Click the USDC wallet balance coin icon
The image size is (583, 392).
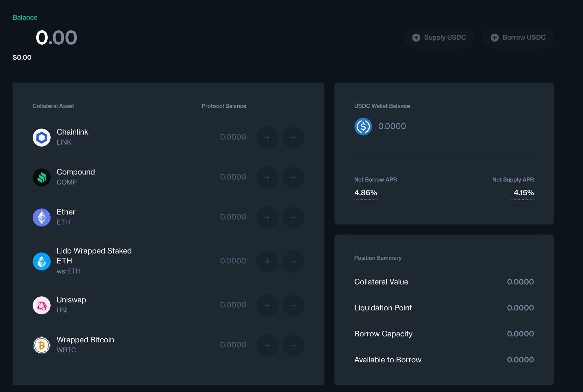363,126
